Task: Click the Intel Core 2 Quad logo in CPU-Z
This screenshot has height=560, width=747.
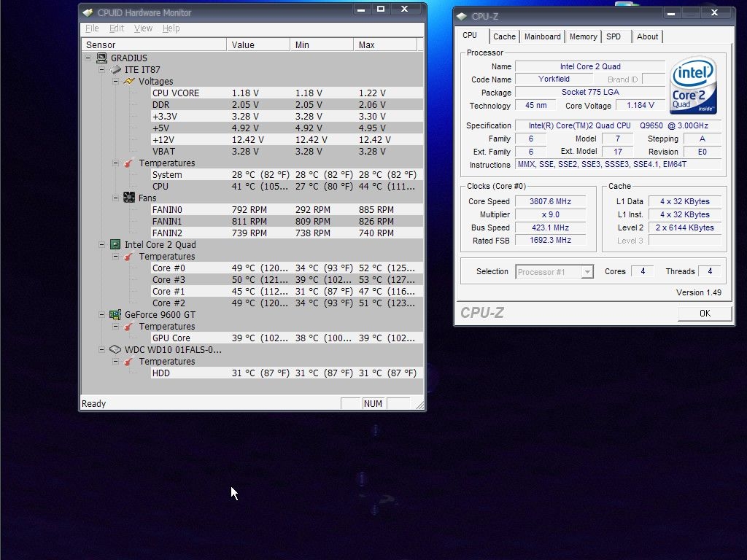Action: (693, 85)
